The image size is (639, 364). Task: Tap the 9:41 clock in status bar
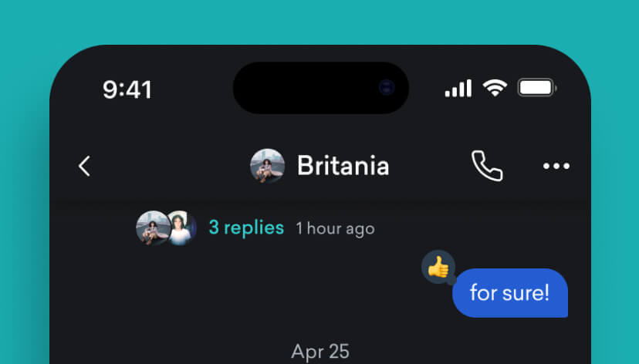tap(127, 89)
